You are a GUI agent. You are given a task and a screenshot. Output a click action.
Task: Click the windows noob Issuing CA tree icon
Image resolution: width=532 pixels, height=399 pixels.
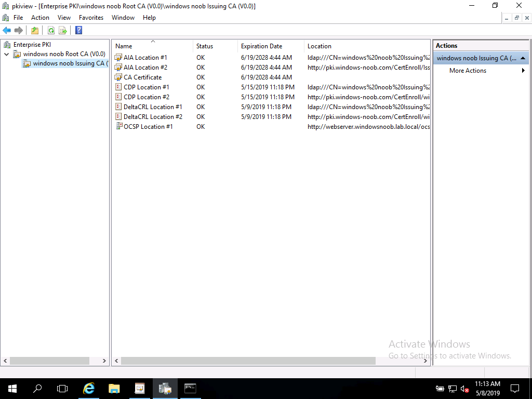click(27, 63)
